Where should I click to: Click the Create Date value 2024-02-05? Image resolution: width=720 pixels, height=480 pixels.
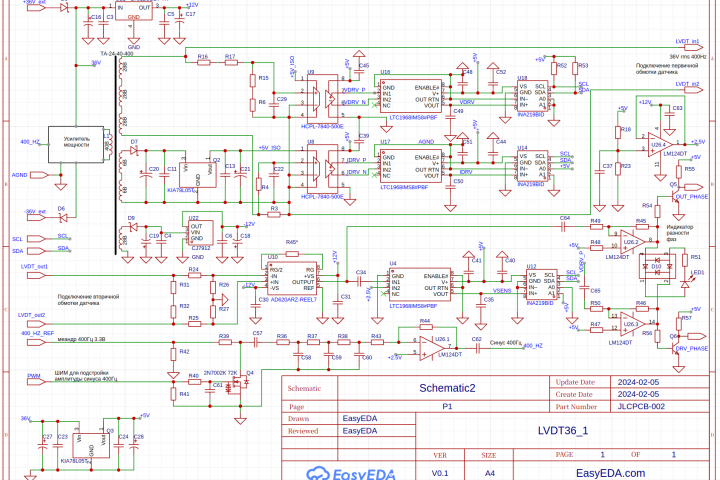tap(638, 394)
